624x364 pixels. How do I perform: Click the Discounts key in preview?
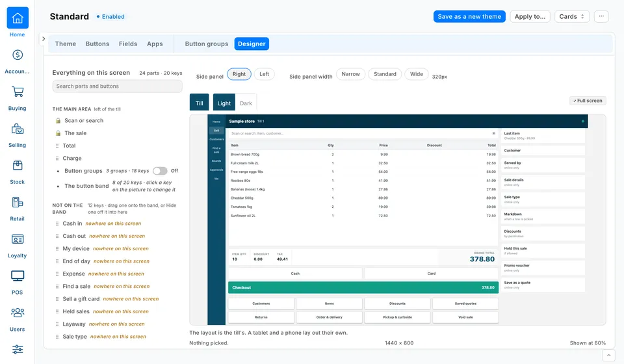coord(398,304)
